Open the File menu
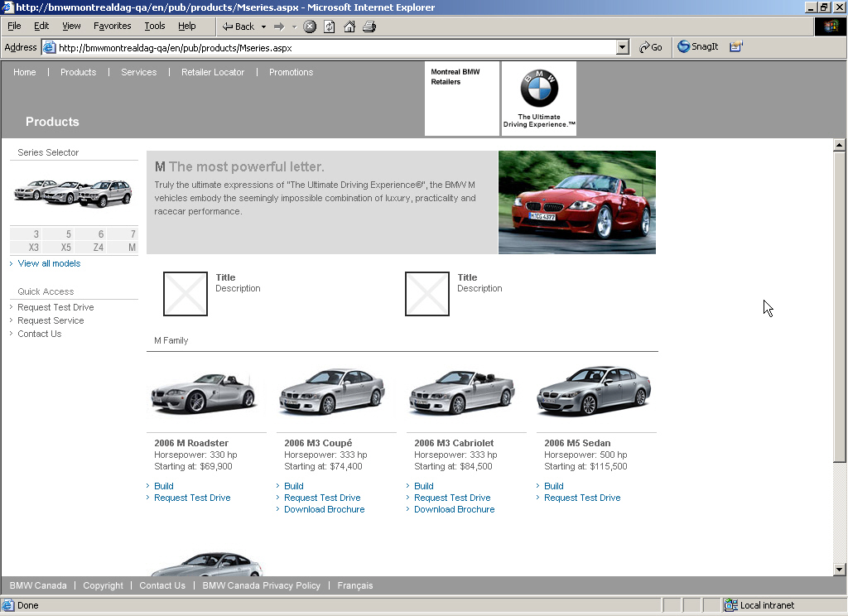The image size is (848, 616). (15, 26)
